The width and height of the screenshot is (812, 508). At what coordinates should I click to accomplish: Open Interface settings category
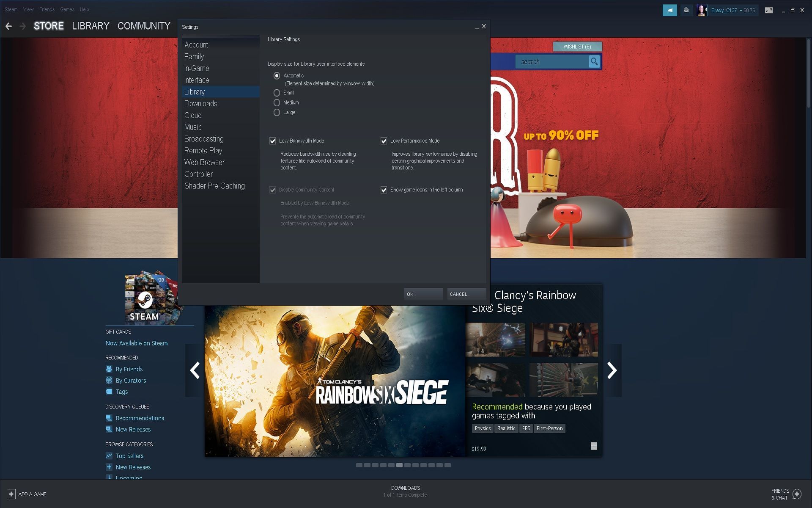click(220, 80)
